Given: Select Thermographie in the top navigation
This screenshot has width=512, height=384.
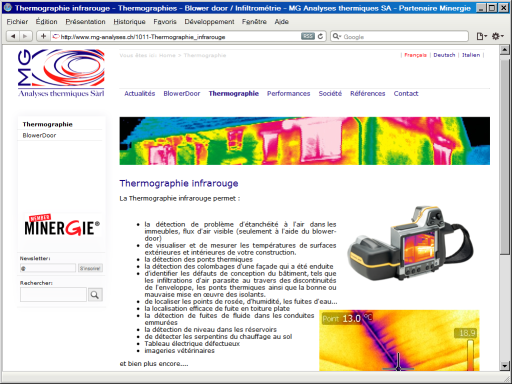Looking at the screenshot, I should point(234,94).
